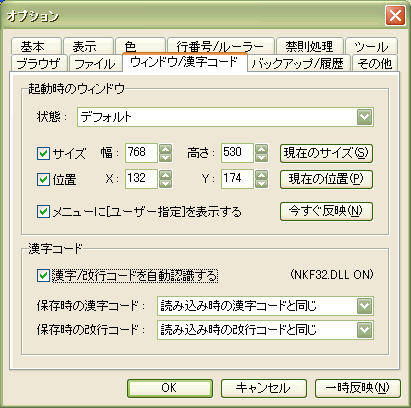Toggle the 位置 checkbox

tap(43, 180)
